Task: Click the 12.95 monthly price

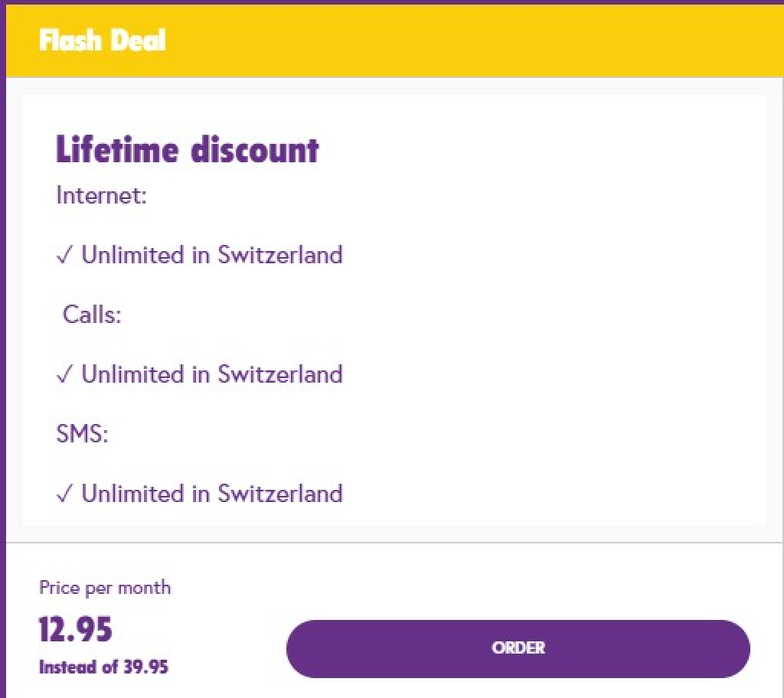Action: coord(76,629)
